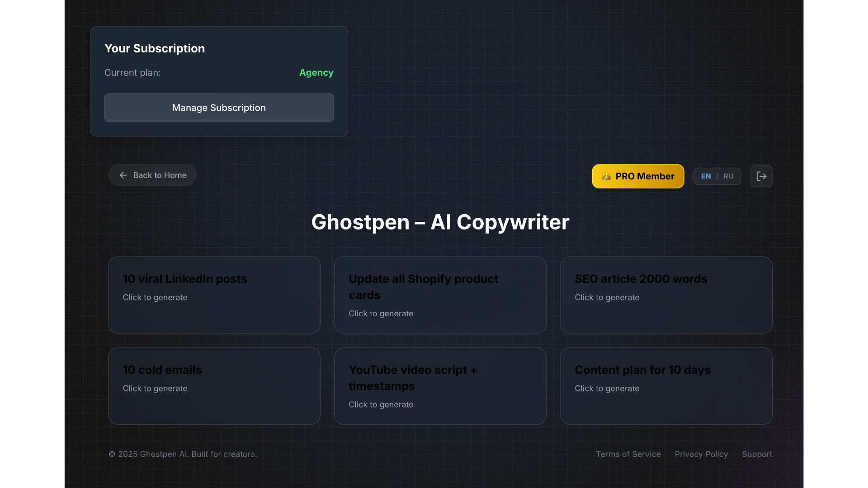Screen dimensions: 868x488
Task: Generate an SEO article of 2000 words
Action: 666,295
